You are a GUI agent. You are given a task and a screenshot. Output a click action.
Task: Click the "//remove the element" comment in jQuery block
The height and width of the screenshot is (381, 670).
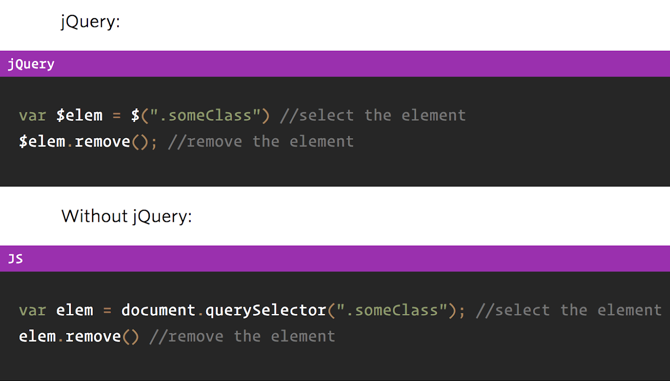tap(261, 141)
